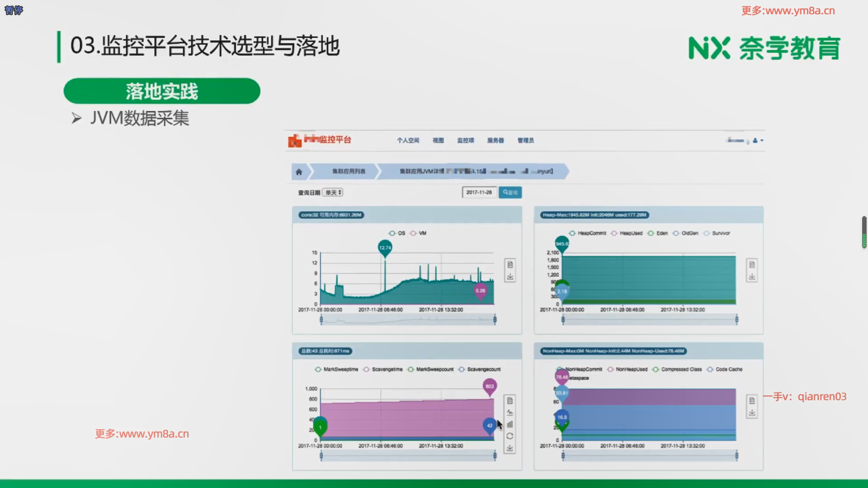868x488 pixels.
Task: Switch GC chart to bar chart type
Action: (510, 424)
